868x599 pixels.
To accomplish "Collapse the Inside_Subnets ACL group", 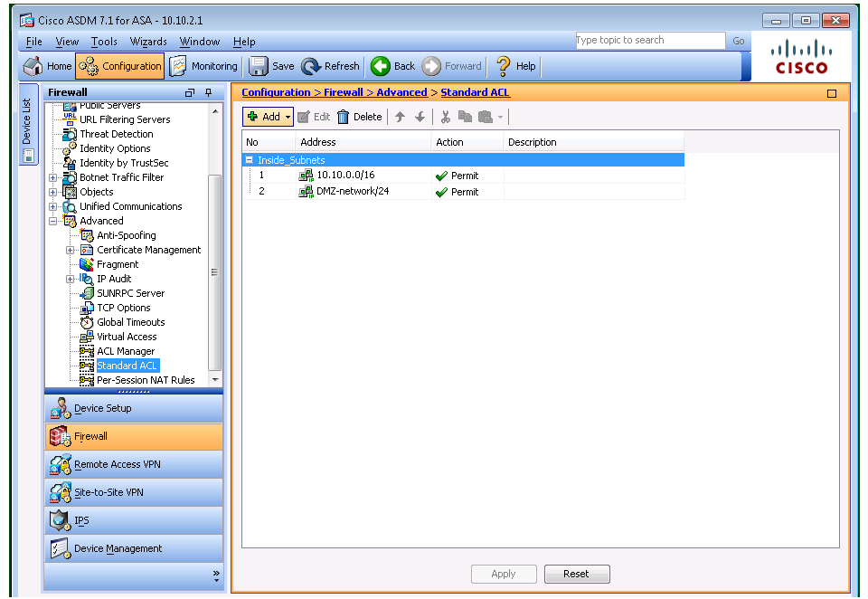I will [x=250, y=160].
